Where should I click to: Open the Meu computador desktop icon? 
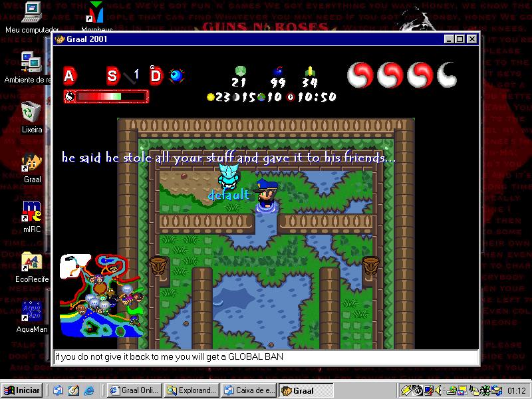point(31,12)
